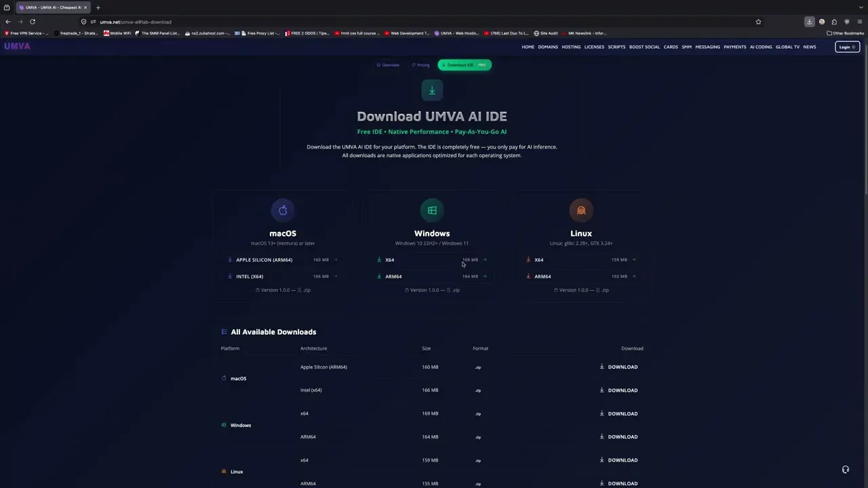Open the BOOST SOCIAL menu item
The height and width of the screenshot is (488, 868).
pos(644,47)
